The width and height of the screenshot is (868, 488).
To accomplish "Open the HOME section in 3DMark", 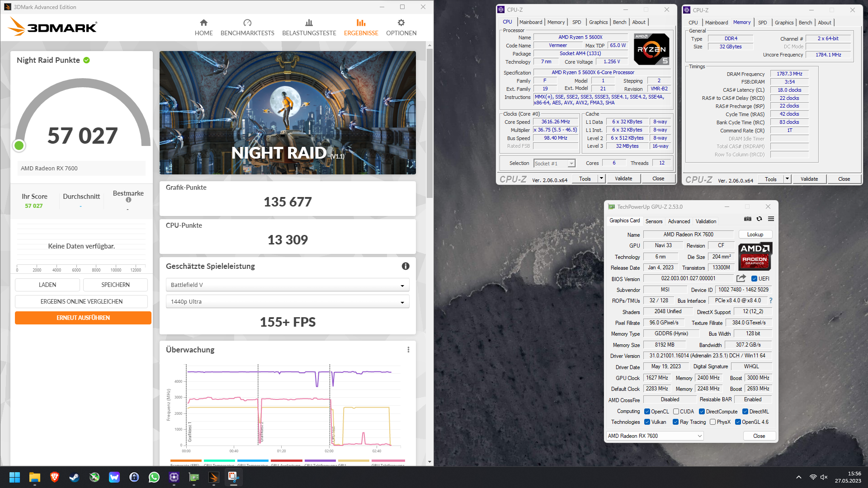I will [203, 27].
